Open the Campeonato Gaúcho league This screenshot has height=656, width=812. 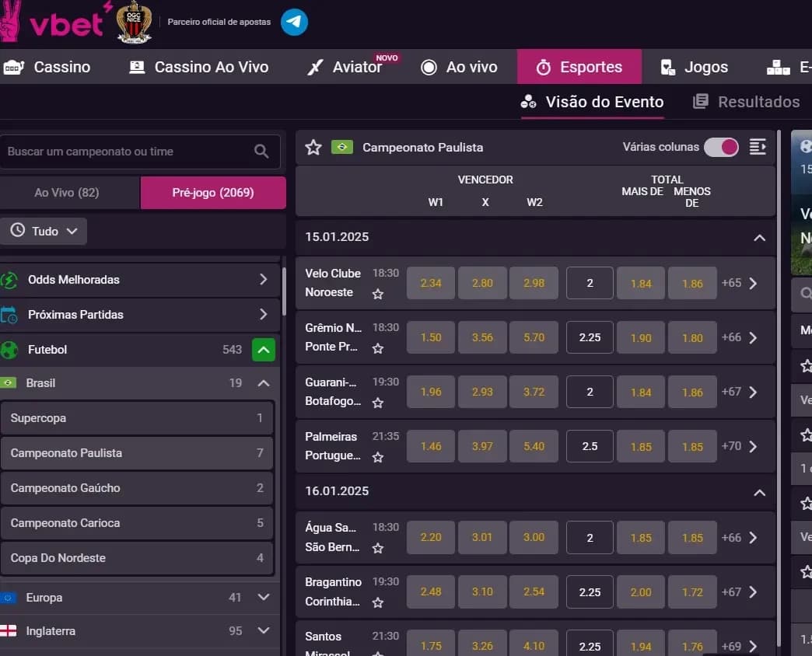pyautogui.click(x=137, y=488)
